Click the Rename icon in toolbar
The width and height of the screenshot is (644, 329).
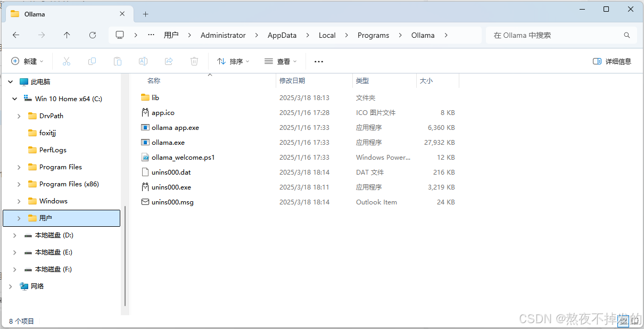pyautogui.click(x=143, y=61)
